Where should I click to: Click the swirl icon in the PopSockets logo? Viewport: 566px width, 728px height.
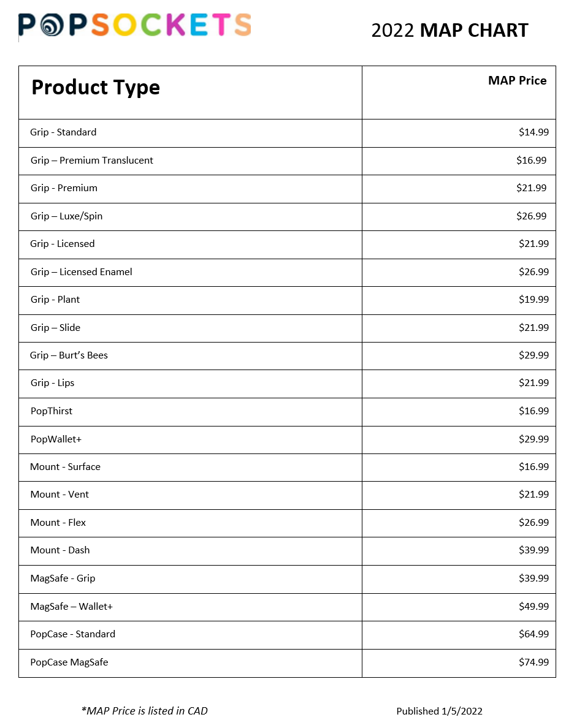coord(52,25)
